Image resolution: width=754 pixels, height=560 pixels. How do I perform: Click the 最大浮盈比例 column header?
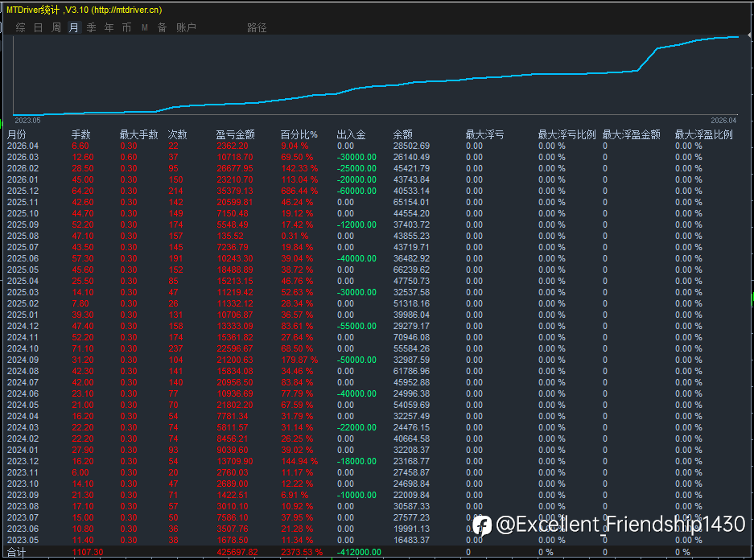coord(704,134)
